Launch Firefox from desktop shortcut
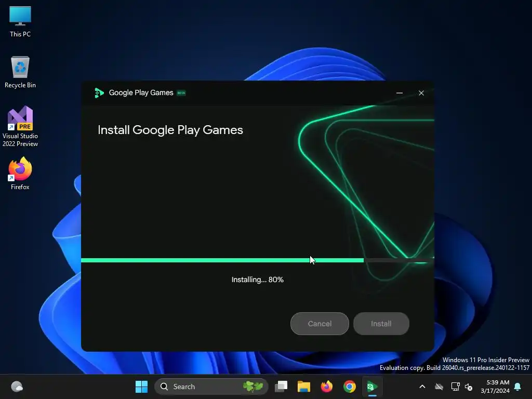This screenshot has height=399, width=532. [x=20, y=174]
